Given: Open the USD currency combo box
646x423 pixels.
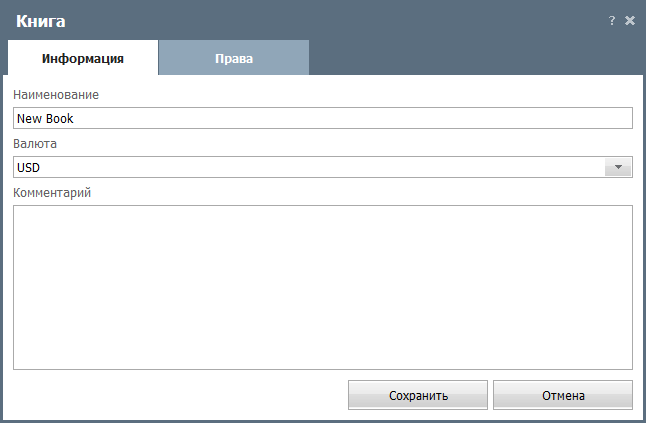Looking at the screenshot, I should pos(323,167).
